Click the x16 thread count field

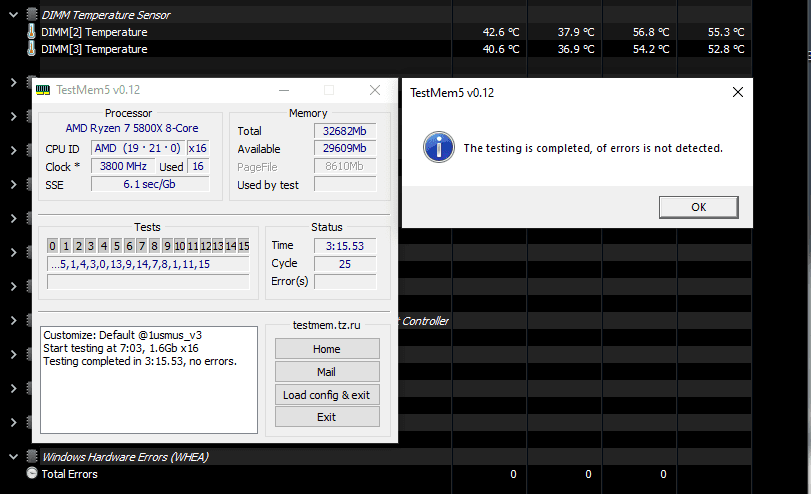click(198, 148)
